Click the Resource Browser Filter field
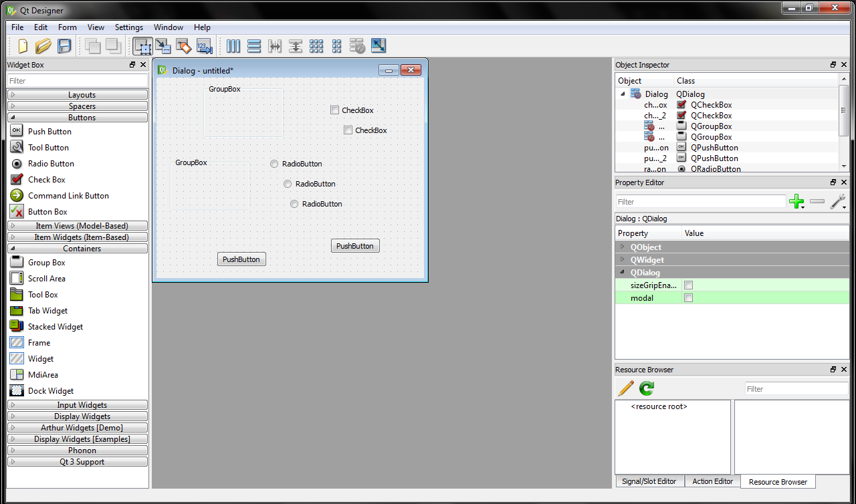 pyautogui.click(x=796, y=388)
